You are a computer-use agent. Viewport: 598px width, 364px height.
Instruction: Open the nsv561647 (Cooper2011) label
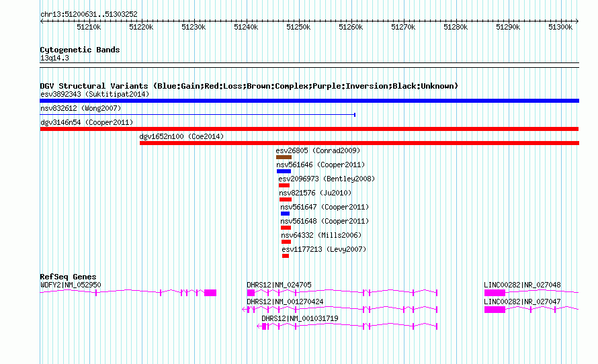tap(325, 207)
